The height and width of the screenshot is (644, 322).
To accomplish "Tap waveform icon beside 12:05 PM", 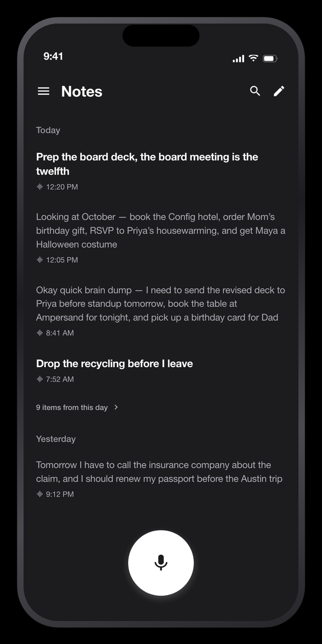I will (40, 260).
